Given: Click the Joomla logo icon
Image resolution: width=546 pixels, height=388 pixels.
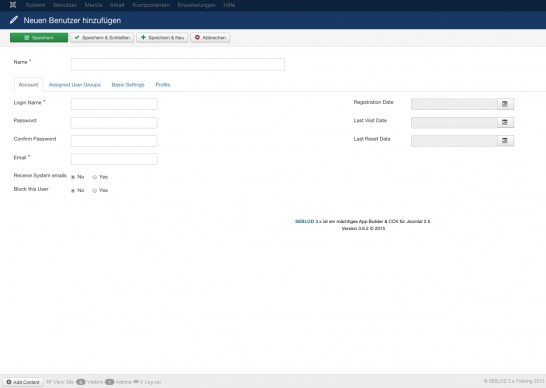Looking at the screenshot, I should pos(13,5).
